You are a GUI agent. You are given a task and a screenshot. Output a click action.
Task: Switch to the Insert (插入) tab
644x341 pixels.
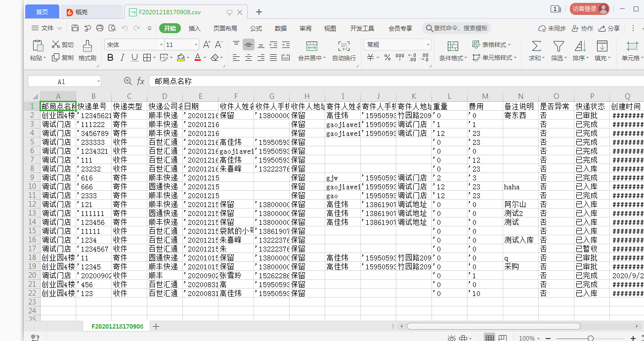(195, 29)
